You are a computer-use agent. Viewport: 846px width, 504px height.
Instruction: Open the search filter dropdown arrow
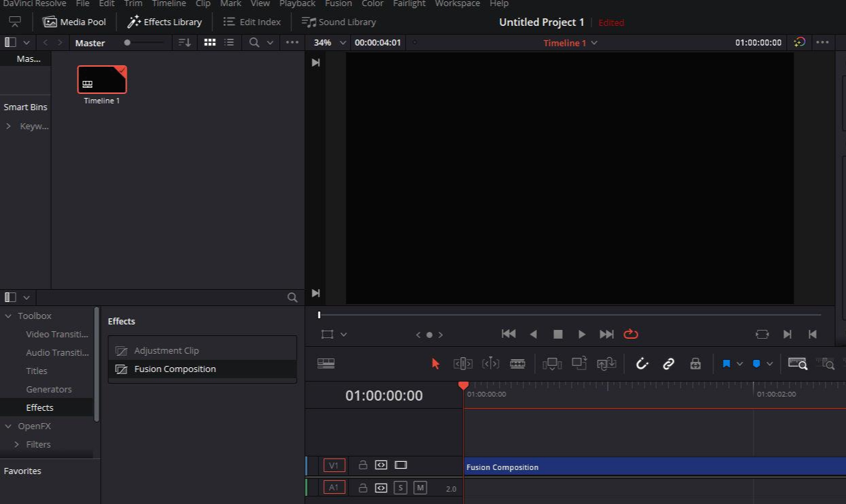pos(270,42)
